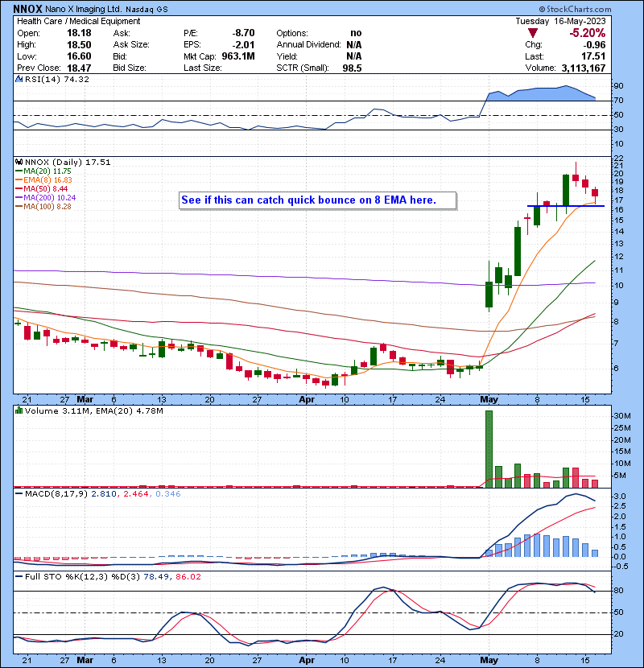The image size is (644, 668).
Task: Click the 80 level on stochastic axis
Action: tap(618, 591)
